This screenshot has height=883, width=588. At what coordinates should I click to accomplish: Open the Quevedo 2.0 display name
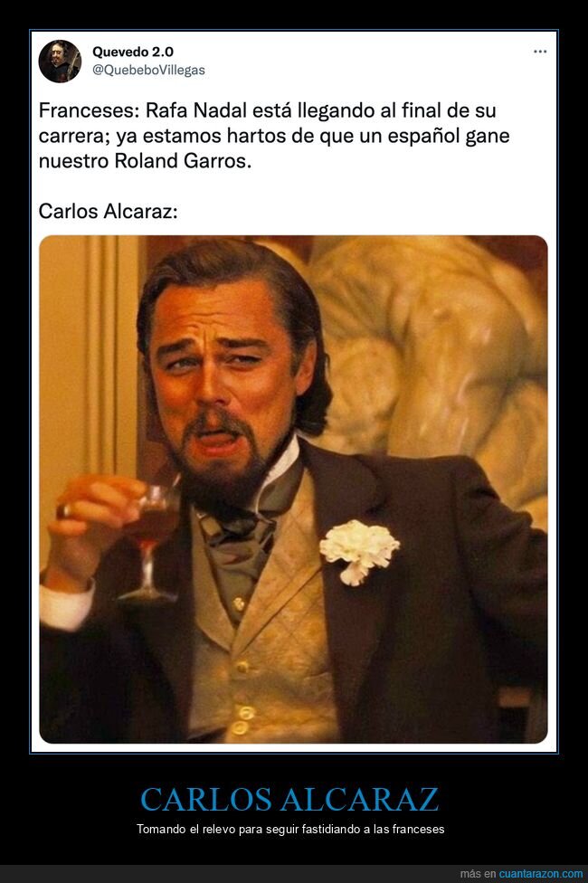(133, 52)
